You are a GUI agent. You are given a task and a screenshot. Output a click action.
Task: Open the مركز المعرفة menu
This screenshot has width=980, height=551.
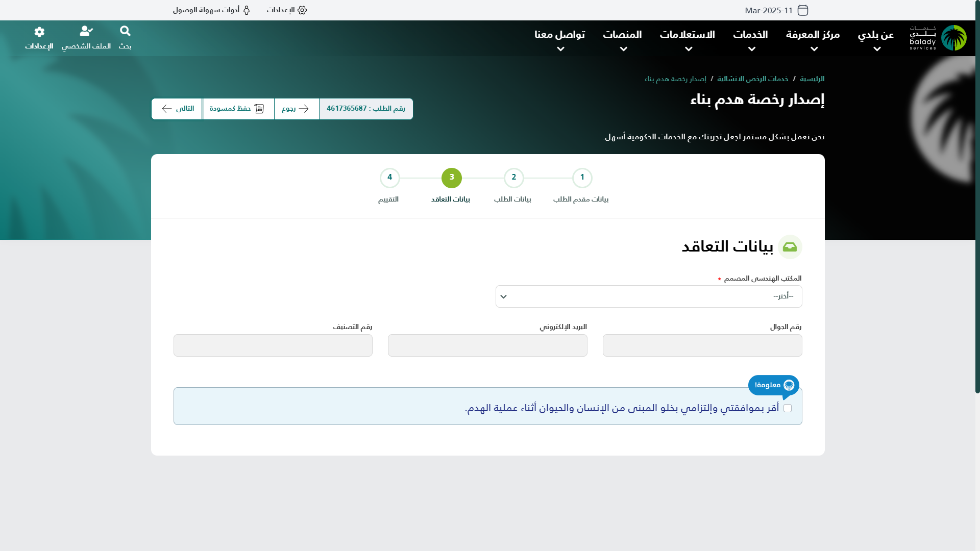pos(813,35)
